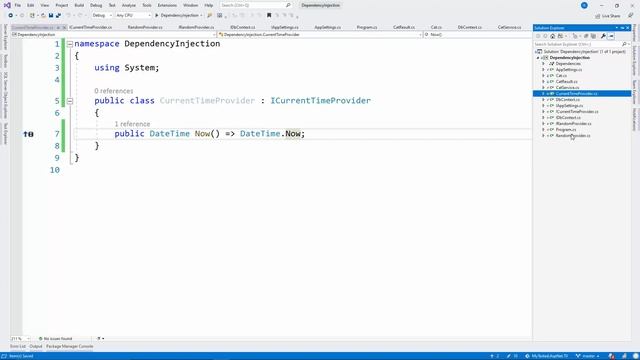
Task: Click the Solution Explorer search magnifier icon
Action: tap(624, 44)
